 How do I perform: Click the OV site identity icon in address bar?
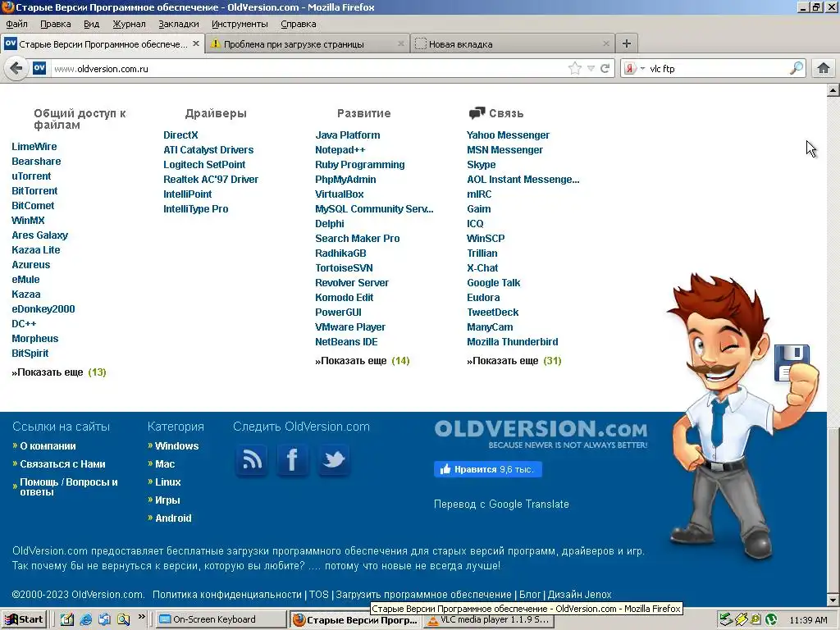pyautogui.click(x=39, y=68)
